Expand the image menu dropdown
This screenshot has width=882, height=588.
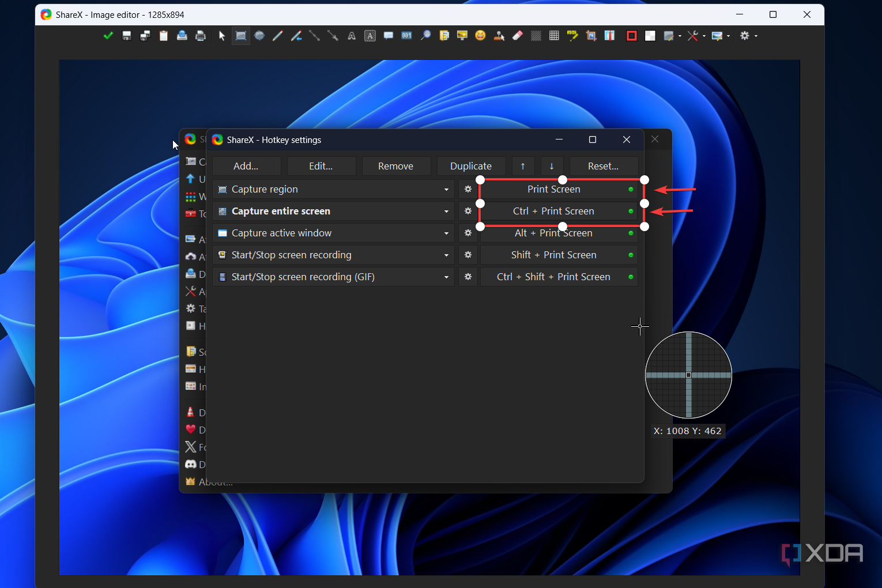(x=721, y=36)
